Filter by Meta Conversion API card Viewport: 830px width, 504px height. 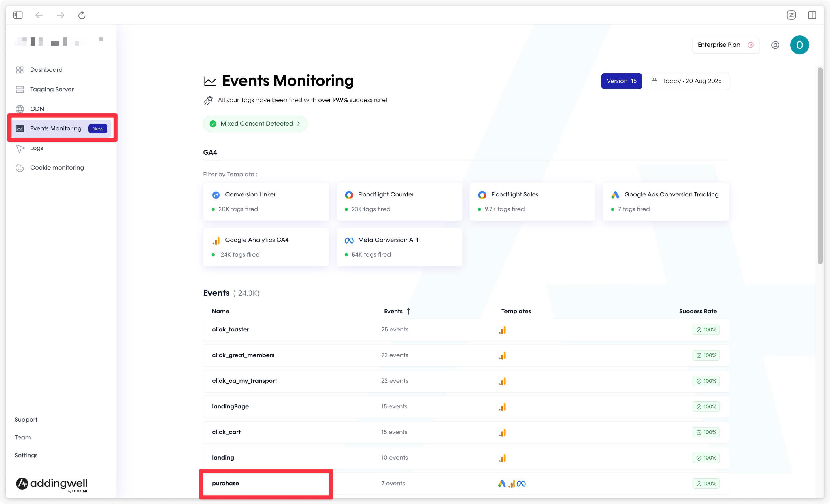(x=399, y=247)
